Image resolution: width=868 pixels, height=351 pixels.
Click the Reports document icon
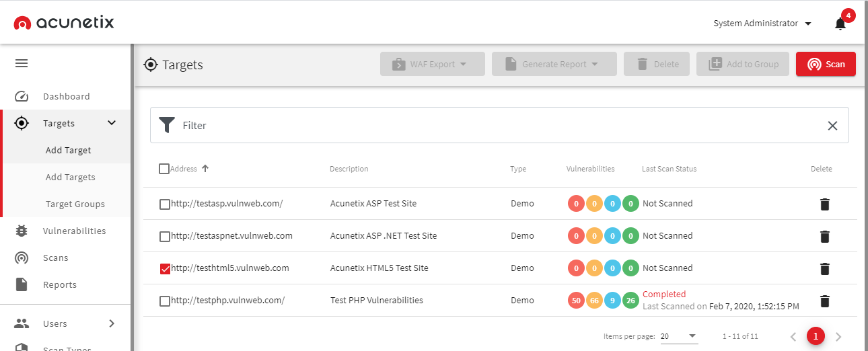click(22, 284)
